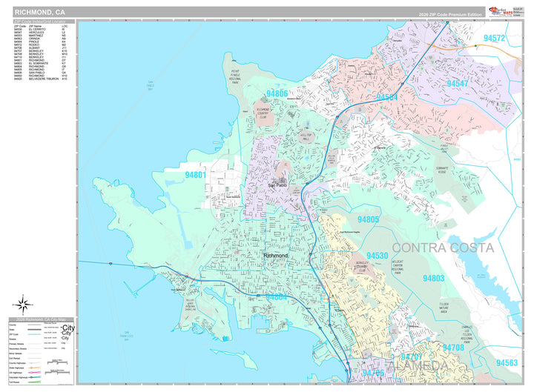Select the 94572 ZIP label on the map
534x392 pixels.
click(494, 38)
